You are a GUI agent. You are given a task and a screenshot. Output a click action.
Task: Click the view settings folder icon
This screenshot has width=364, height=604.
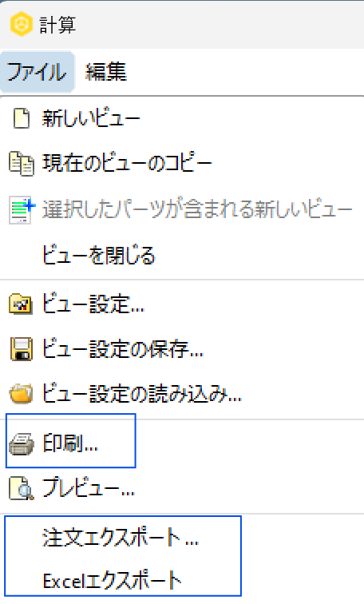coord(21,304)
